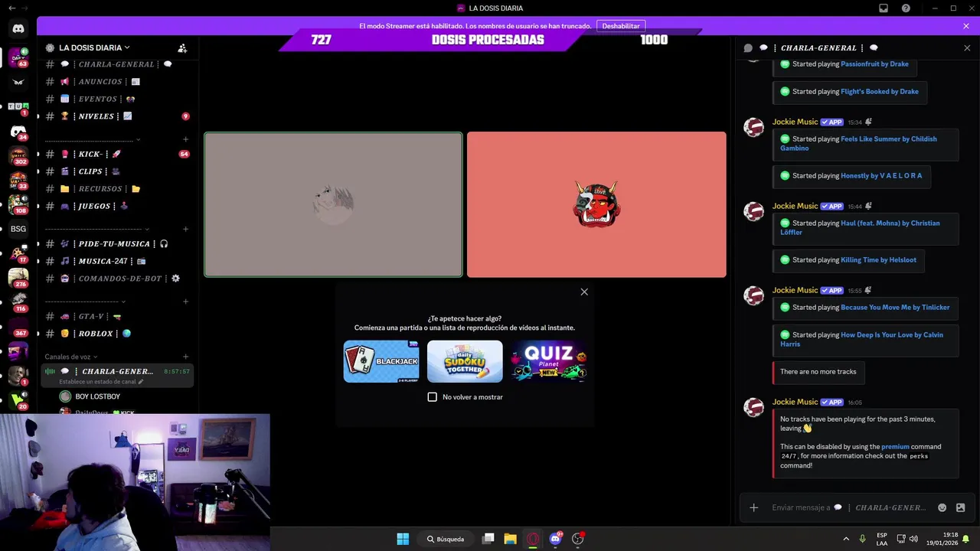Open the inbox icon in title bar
The image size is (980, 551).
coord(884,8)
